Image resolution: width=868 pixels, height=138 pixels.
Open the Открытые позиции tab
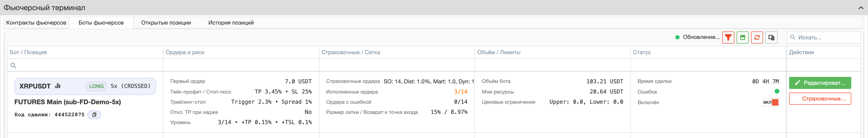166,23
